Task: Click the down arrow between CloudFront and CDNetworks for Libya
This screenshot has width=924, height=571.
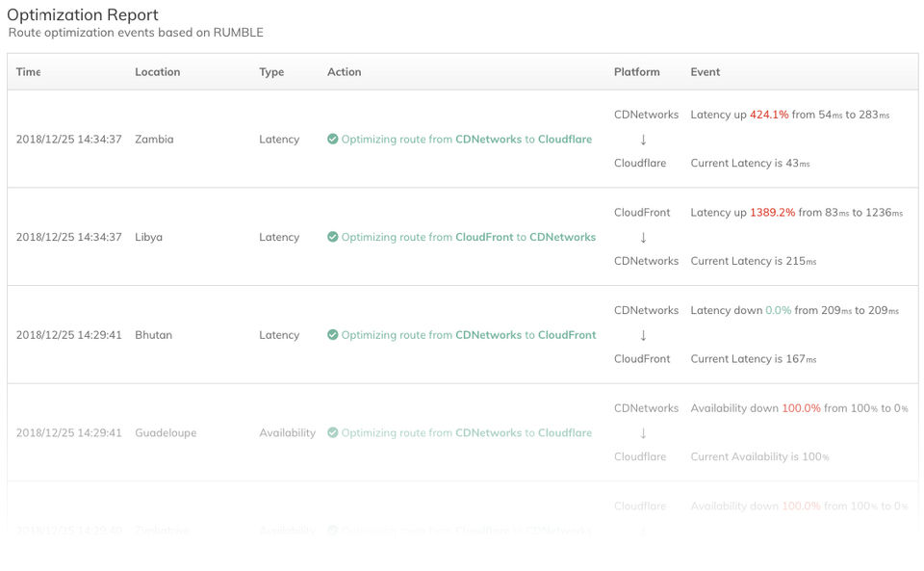Action: (x=643, y=237)
